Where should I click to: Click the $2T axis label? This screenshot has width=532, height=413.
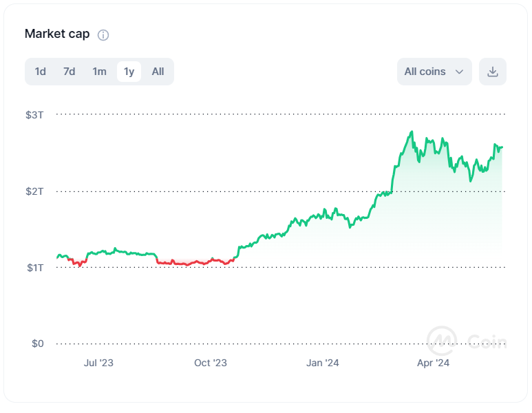[34, 191]
